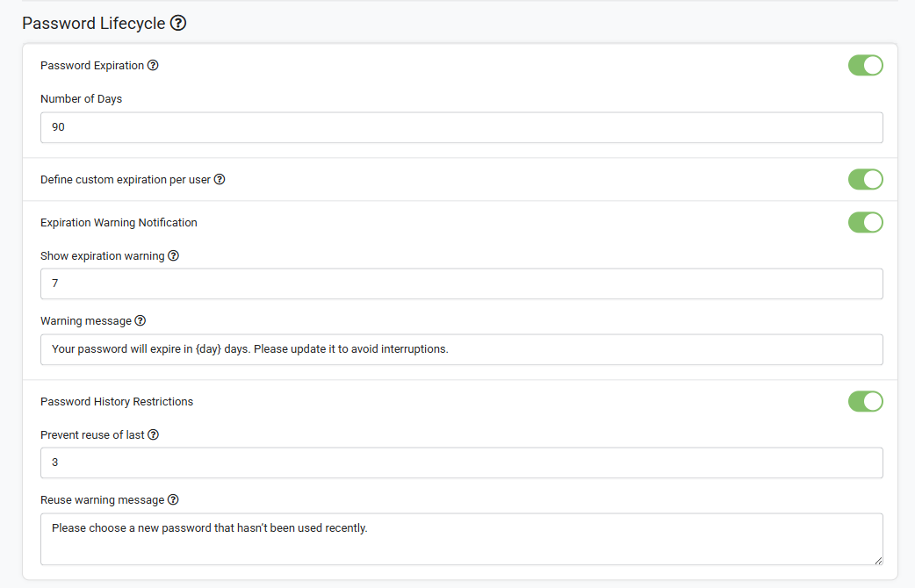Image resolution: width=915 pixels, height=588 pixels.
Task: Click help icon next to Prevent reuse of last
Action: [x=153, y=434]
